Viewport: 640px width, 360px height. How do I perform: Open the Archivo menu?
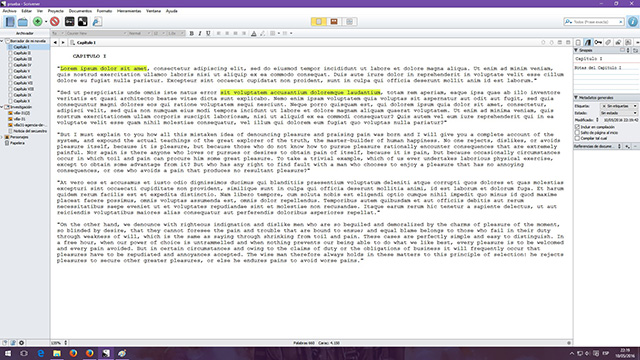click(9, 11)
